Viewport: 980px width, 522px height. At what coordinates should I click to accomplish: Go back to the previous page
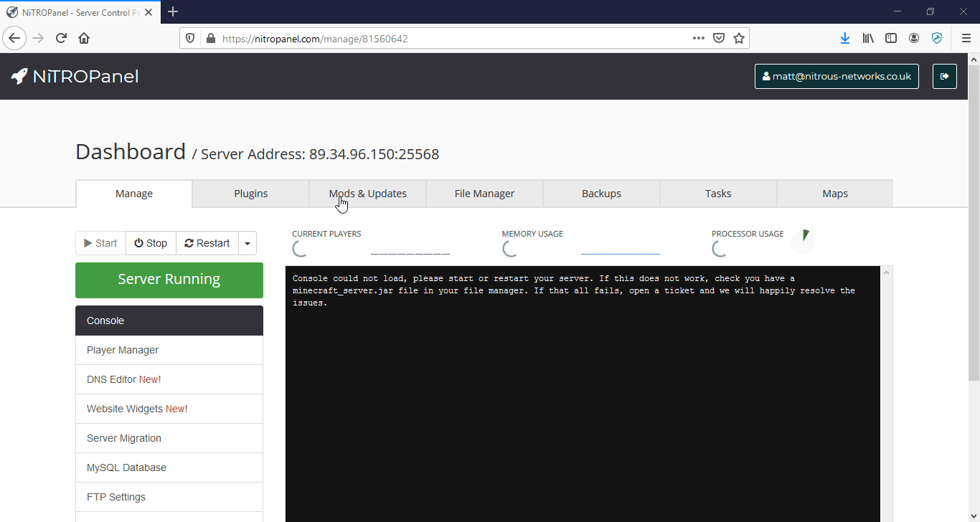click(14, 38)
